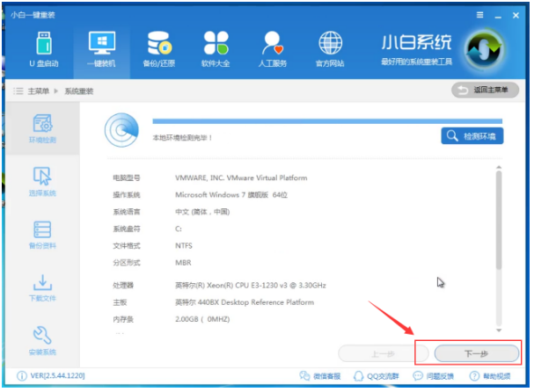Click '中文 (简体，中国)' language value
Image resolution: width=534 pixels, height=392 pixels.
coord(202,212)
